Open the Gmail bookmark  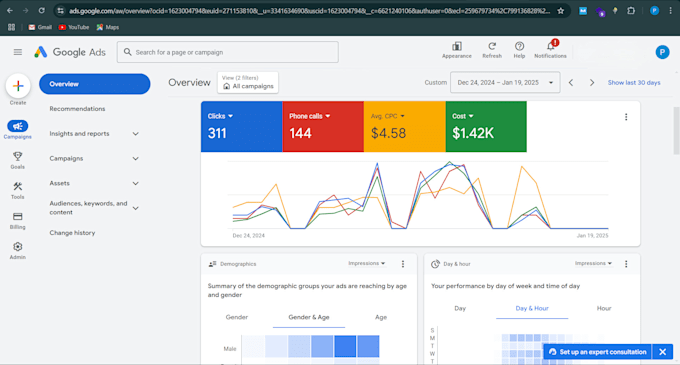[40, 27]
